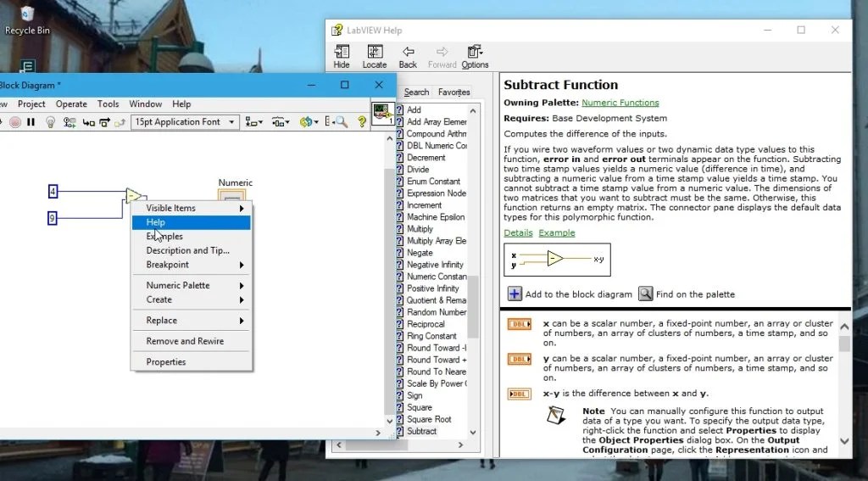
Task: Open the Project menu
Action: [x=31, y=103]
